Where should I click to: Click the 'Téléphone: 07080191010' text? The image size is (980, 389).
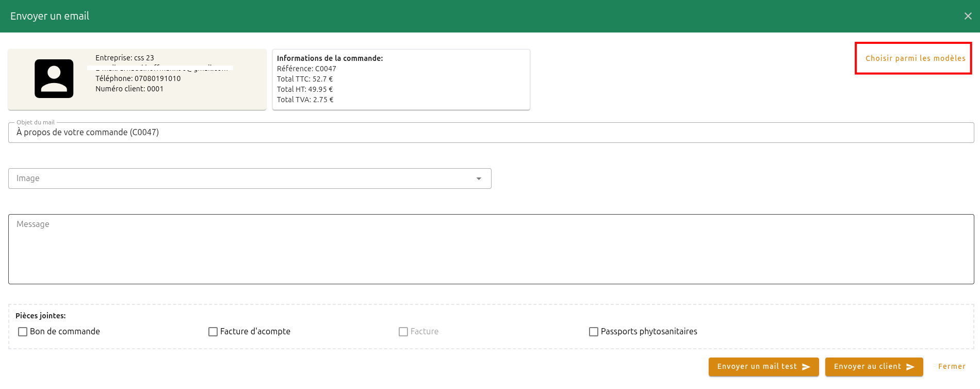(138, 78)
